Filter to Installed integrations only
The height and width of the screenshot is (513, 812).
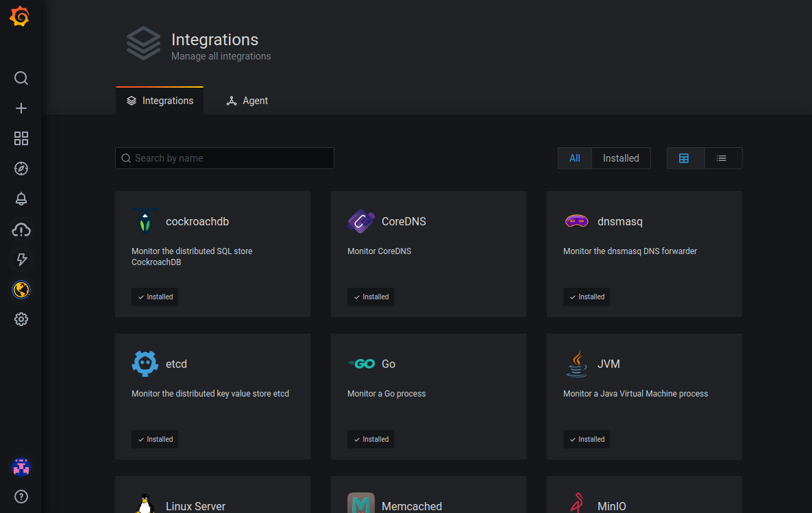621,158
